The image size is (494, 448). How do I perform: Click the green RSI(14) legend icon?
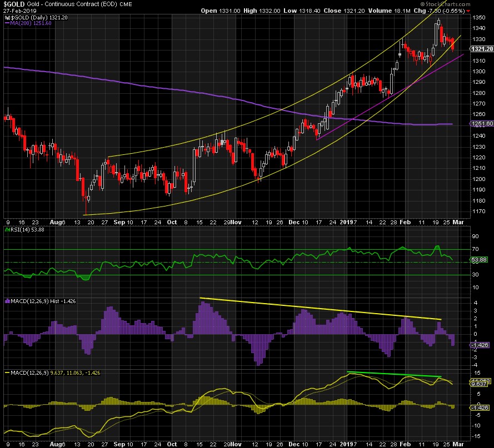pos(5,230)
